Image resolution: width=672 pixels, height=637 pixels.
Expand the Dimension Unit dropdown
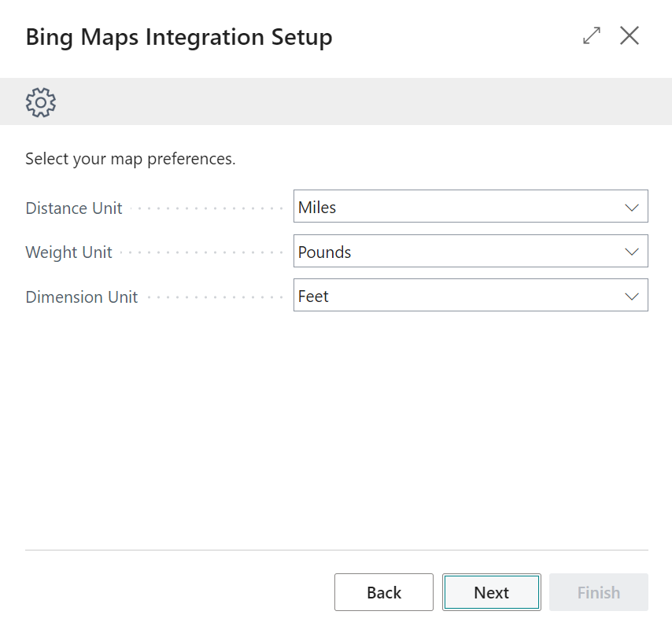coord(632,295)
